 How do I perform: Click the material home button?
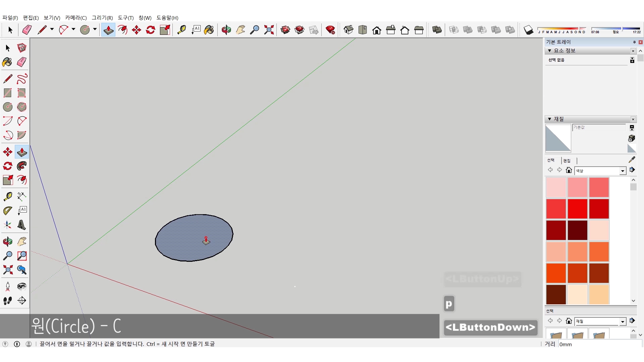(x=569, y=170)
